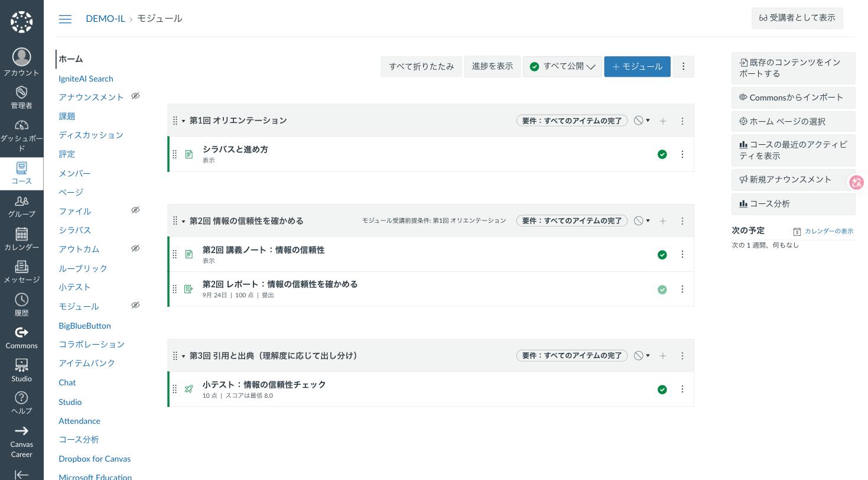Collapse the 第3回 引用と出典 module
Viewport: 868px width, 480px height.
point(183,356)
